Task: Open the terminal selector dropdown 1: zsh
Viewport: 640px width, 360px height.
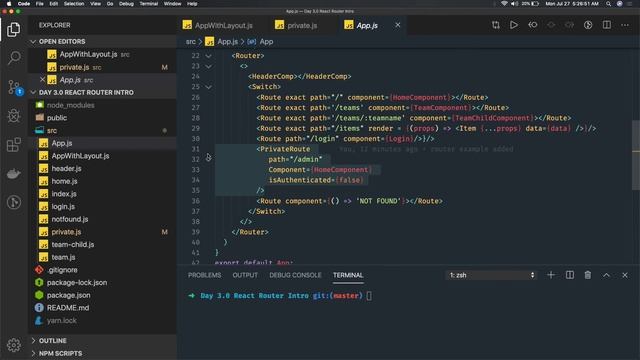Action: (x=491, y=275)
